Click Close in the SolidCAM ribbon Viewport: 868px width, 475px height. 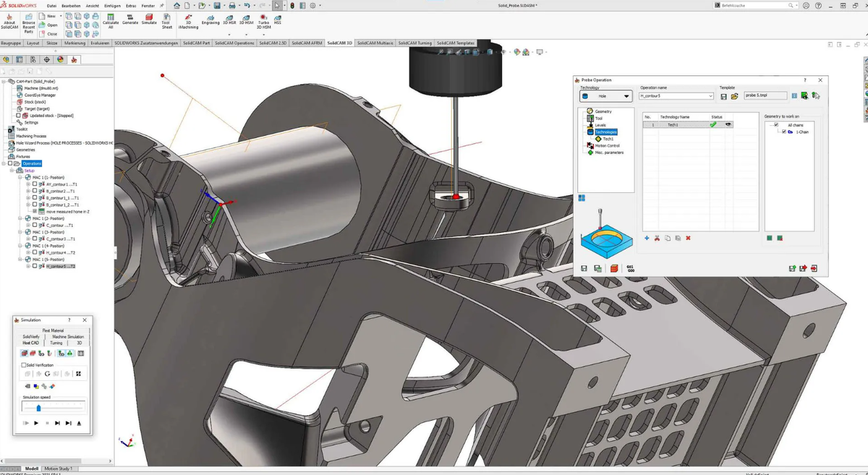[x=47, y=34]
